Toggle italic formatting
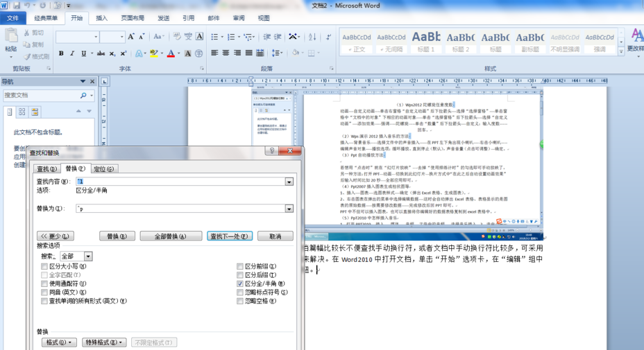Viewport: 644px width, 350px height. pos(72,53)
